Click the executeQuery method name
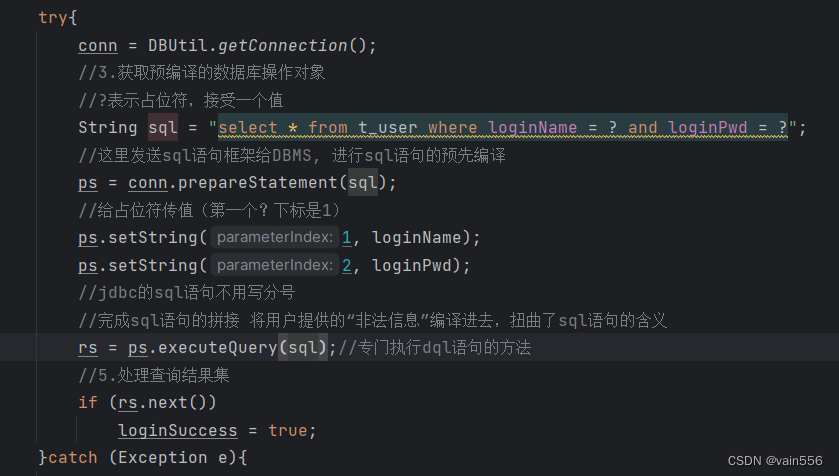The image size is (839, 476). [x=212, y=348]
